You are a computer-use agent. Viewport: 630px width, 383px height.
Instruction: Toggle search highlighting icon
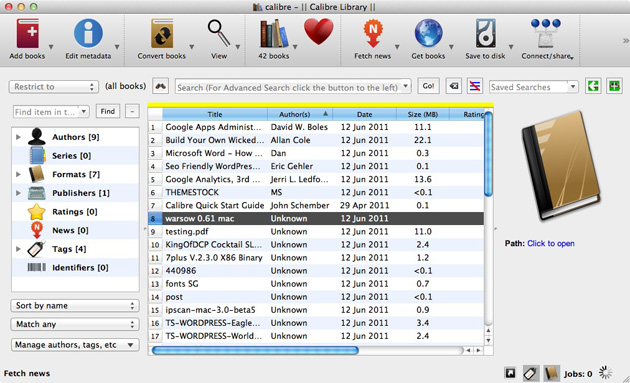[x=475, y=86]
